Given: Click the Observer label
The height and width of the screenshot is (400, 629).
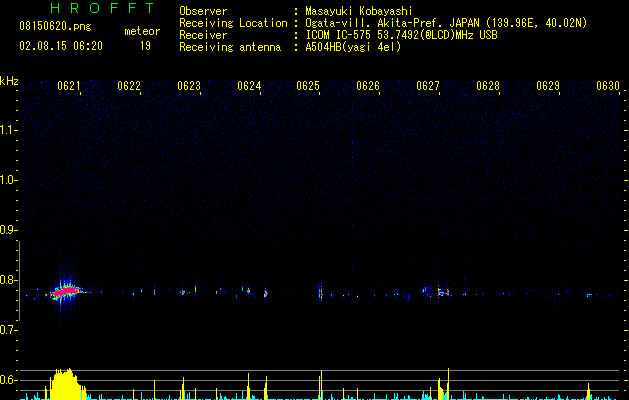Looking at the screenshot, I should point(203,11).
